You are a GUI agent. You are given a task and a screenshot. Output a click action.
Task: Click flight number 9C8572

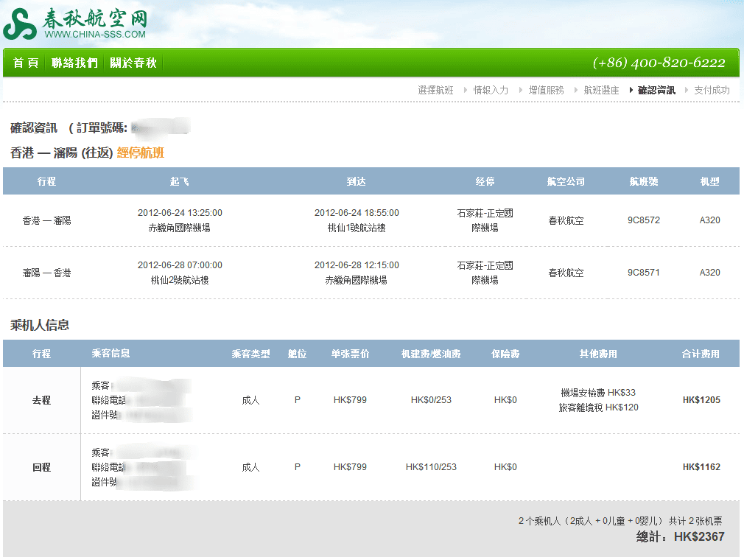tap(644, 220)
